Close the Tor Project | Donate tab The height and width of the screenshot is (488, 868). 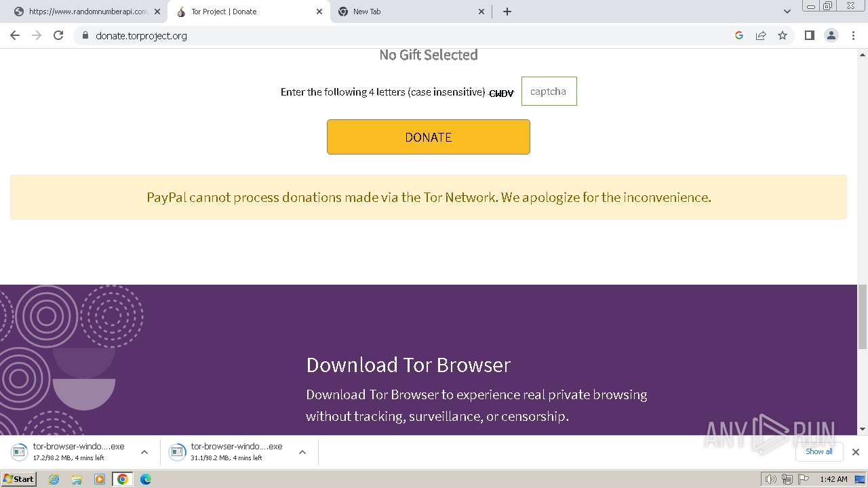[x=319, y=12]
